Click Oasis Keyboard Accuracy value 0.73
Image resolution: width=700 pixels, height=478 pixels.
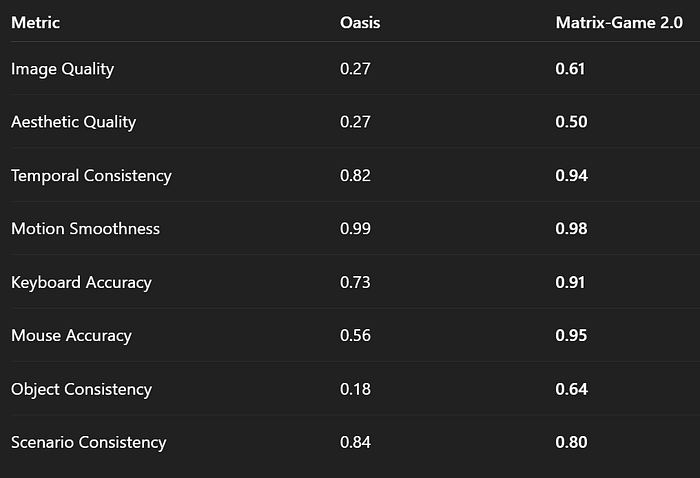(355, 282)
